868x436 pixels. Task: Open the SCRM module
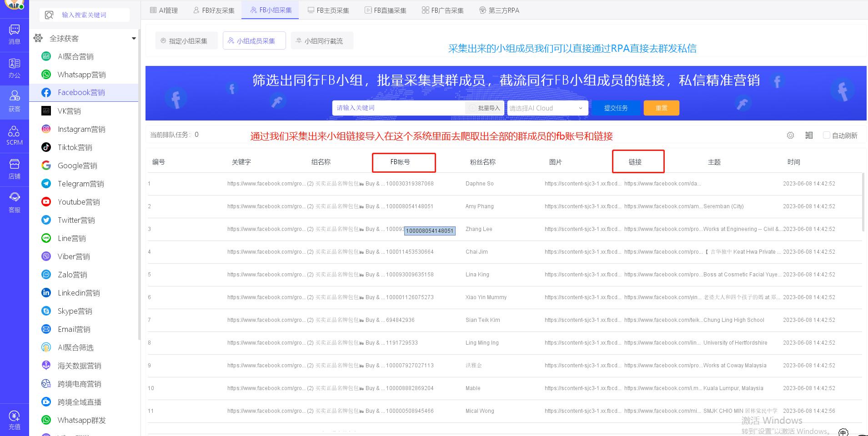coord(14,134)
